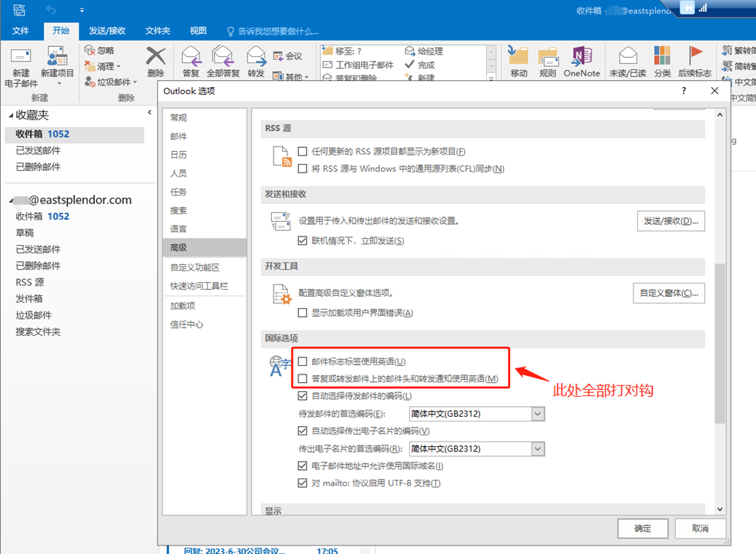Image resolution: width=756 pixels, height=554 pixels.
Task: Select 信任中心 in the options list
Action: 186,324
